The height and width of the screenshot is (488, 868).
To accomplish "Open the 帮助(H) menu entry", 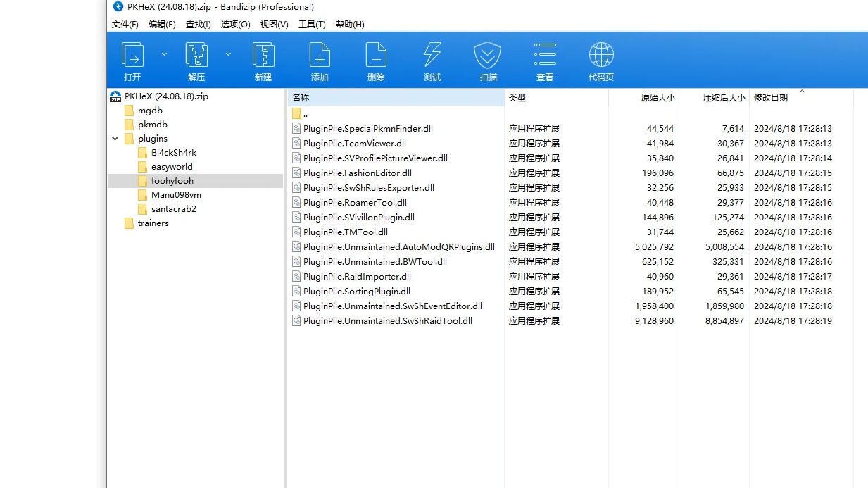I will click(351, 24).
